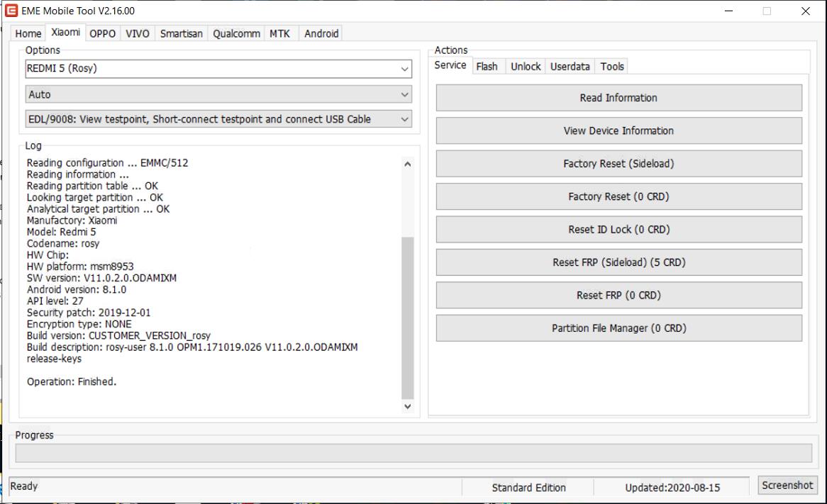This screenshot has height=504, width=827.
Task: Click the Screenshot button in status bar
Action: click(x=787, y=486)
